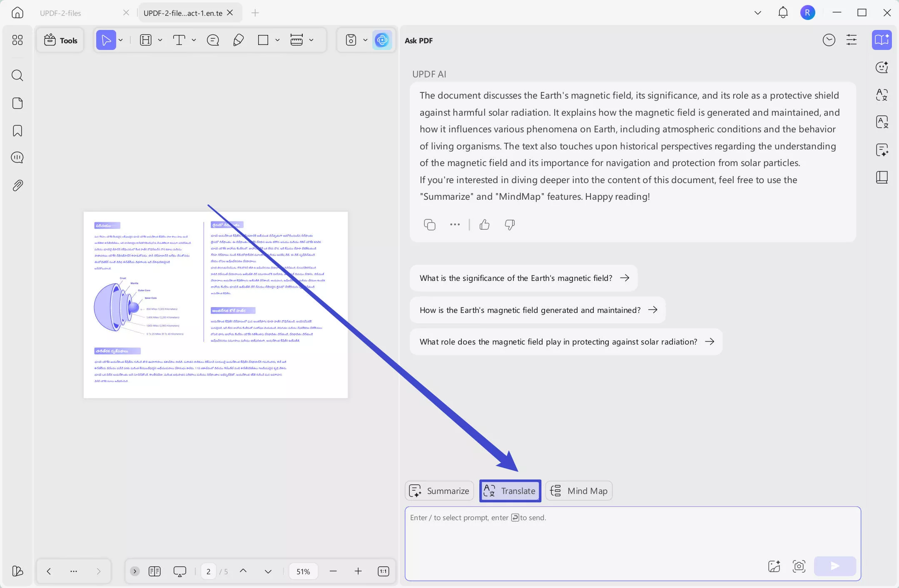Switch zoom to 1:1 actual size
The image size is (899, 588).
click(x=382, y=571)
